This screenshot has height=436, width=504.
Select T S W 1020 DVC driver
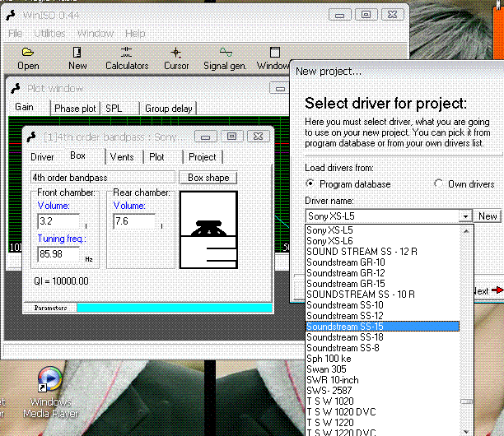tap(382, 412)
